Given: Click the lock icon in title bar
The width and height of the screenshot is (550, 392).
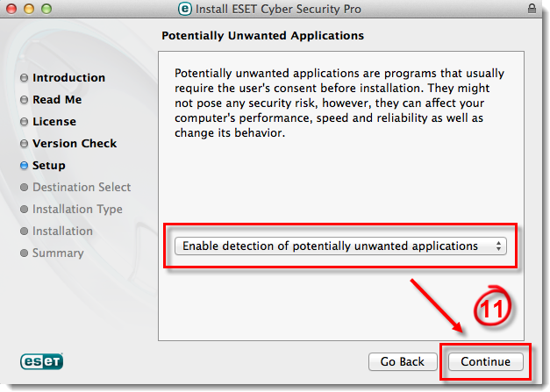Looking at the screenshot, I should [532, 9].
